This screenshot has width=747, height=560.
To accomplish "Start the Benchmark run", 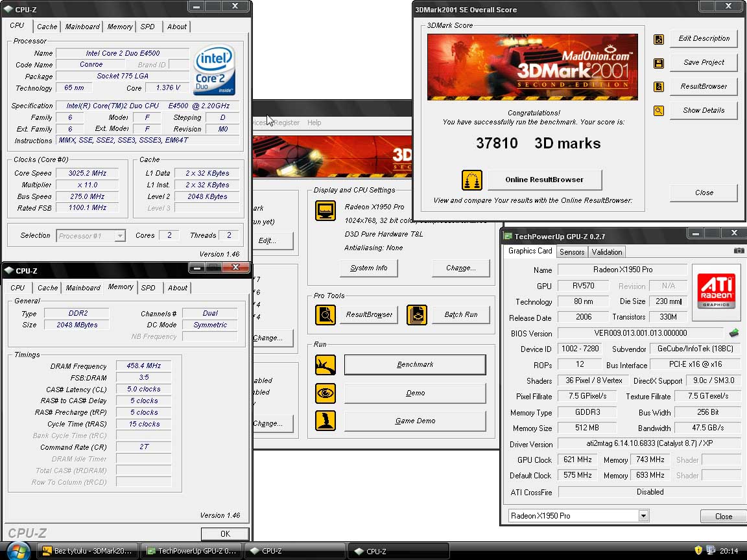I will (415, 364).
